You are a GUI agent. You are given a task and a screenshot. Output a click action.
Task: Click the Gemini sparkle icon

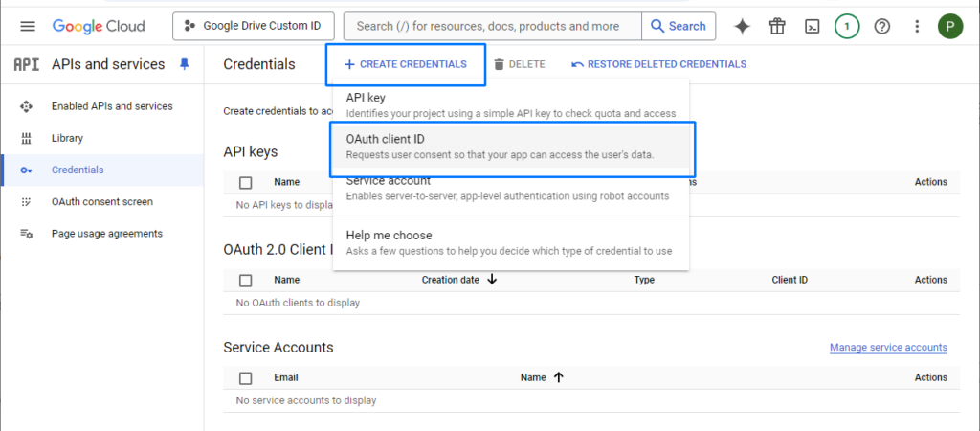point(742,26)
